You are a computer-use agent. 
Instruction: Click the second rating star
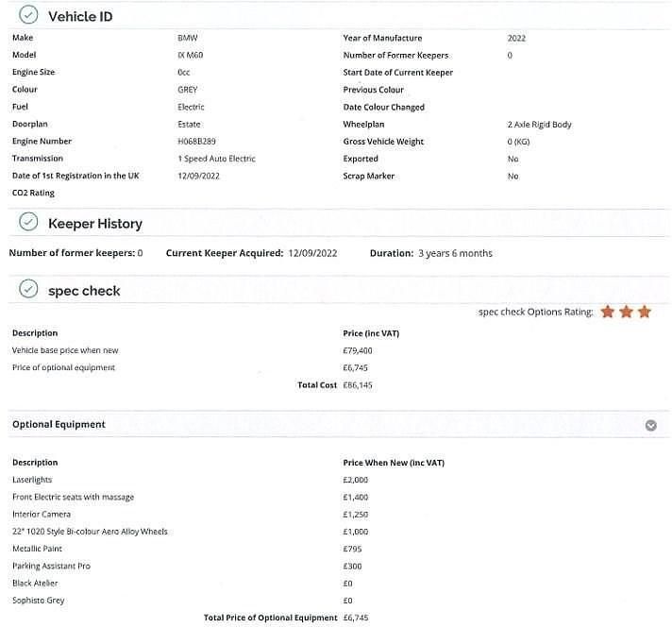pos(626,312)
